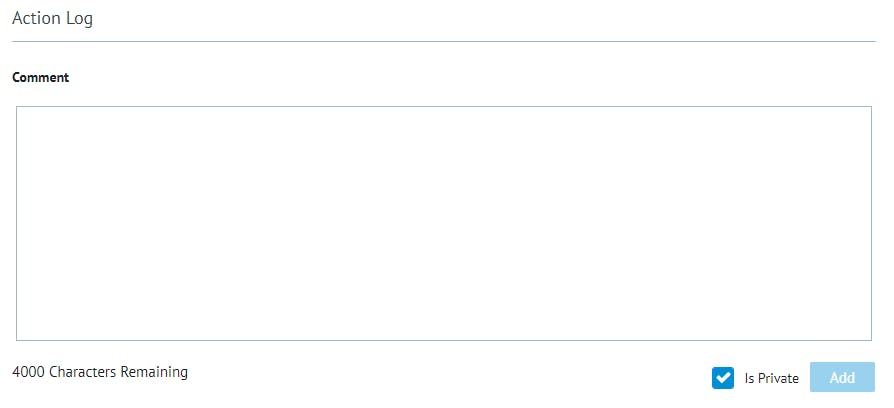Click the Action Log section title
Viewport: 894px width, 408px height.
click(x=53, y=19)
